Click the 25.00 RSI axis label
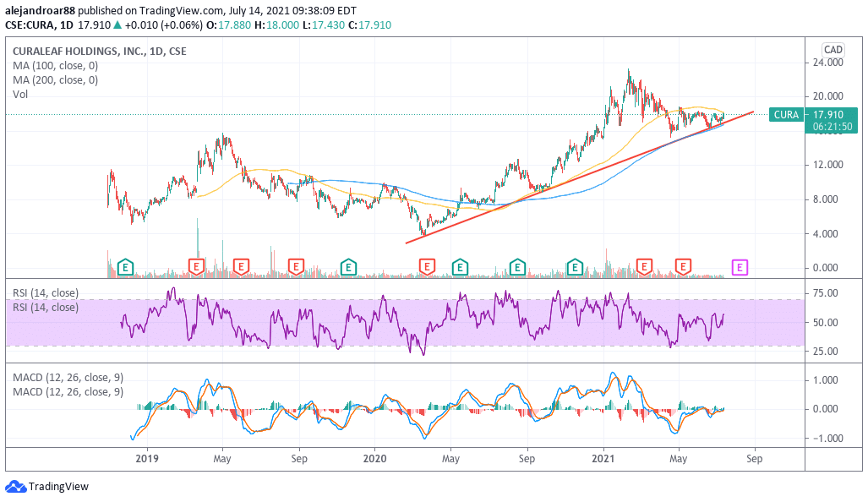868x502 pixels. 825,351
